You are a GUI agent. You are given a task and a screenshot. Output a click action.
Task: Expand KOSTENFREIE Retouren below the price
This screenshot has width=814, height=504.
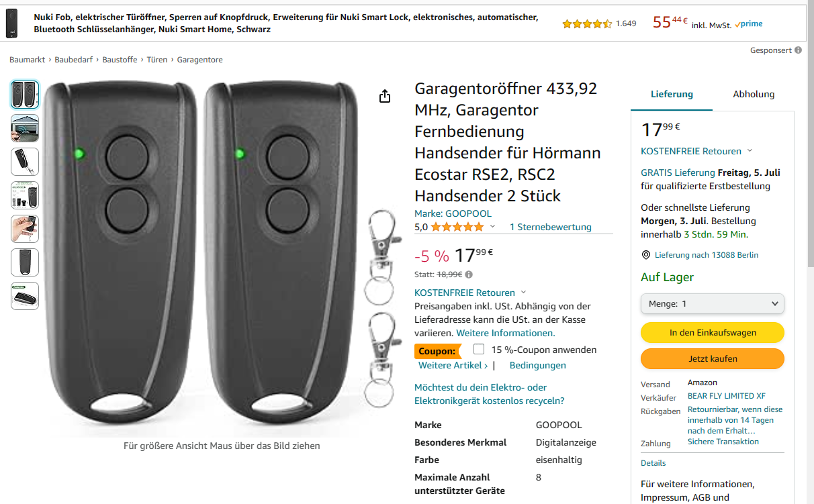(x=470, y=293)
